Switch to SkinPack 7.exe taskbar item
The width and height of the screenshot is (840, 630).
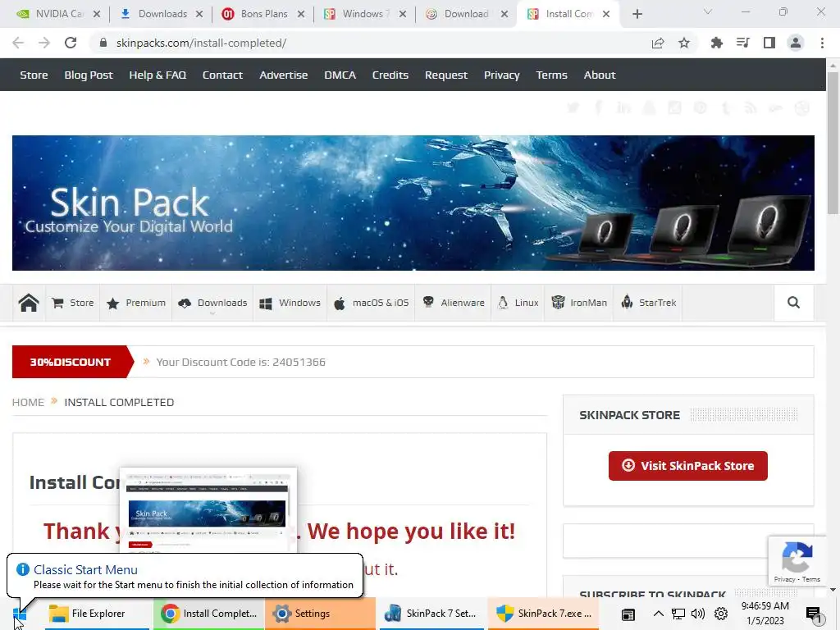point(543,614)
